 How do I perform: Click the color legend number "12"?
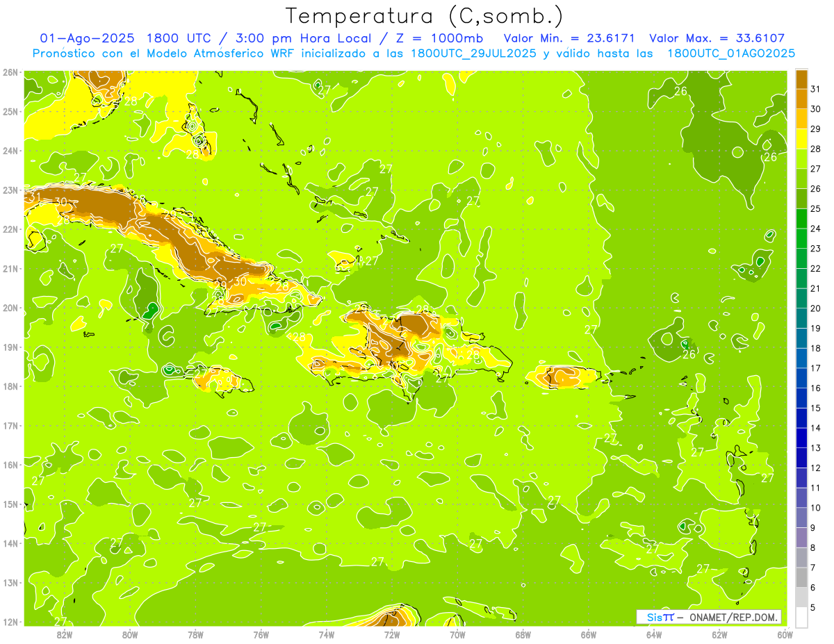point(815,468)
